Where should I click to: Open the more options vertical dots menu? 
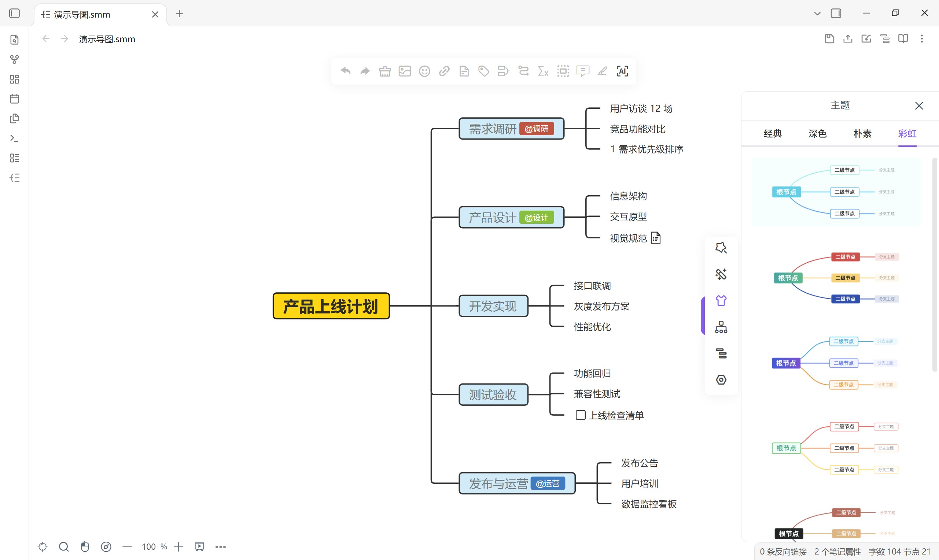click(922, 38)
